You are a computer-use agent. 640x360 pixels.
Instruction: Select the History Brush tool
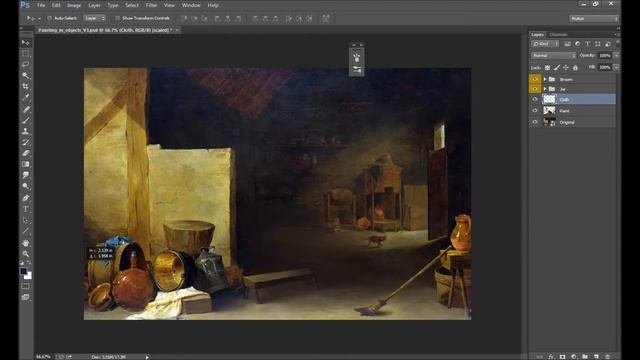point(26,142)
